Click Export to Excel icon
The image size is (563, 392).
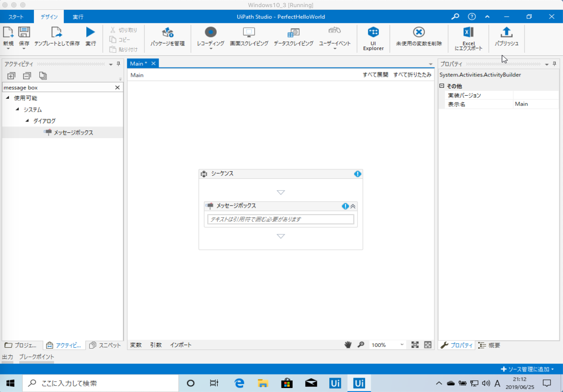(x=468, y=33)
